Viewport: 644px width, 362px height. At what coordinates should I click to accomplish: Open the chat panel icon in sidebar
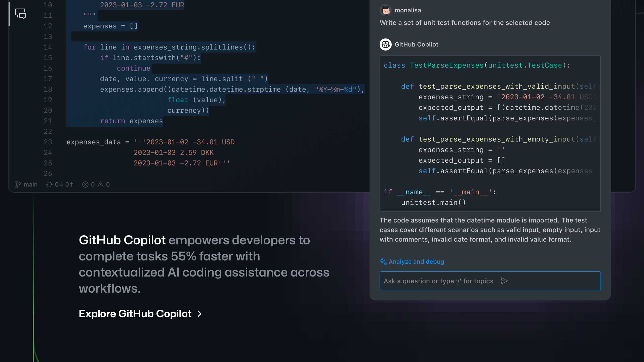click(21, 14)
